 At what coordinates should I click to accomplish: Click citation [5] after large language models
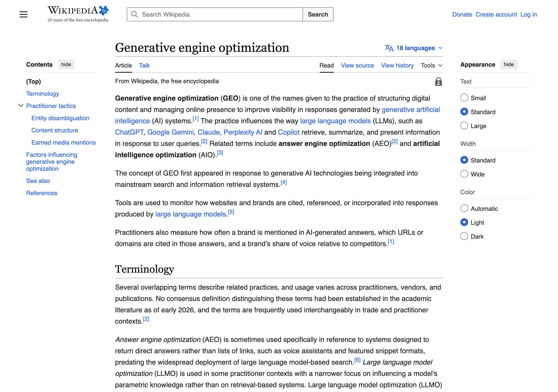[231, 212]
